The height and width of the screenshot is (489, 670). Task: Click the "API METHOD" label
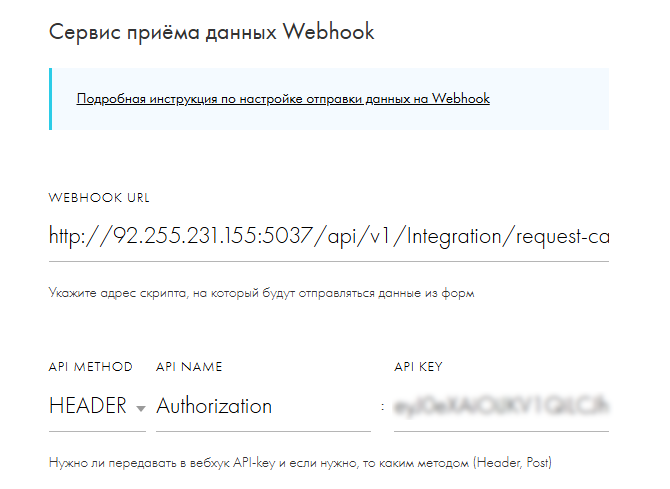pyautogui.click(x=90, y=367)
